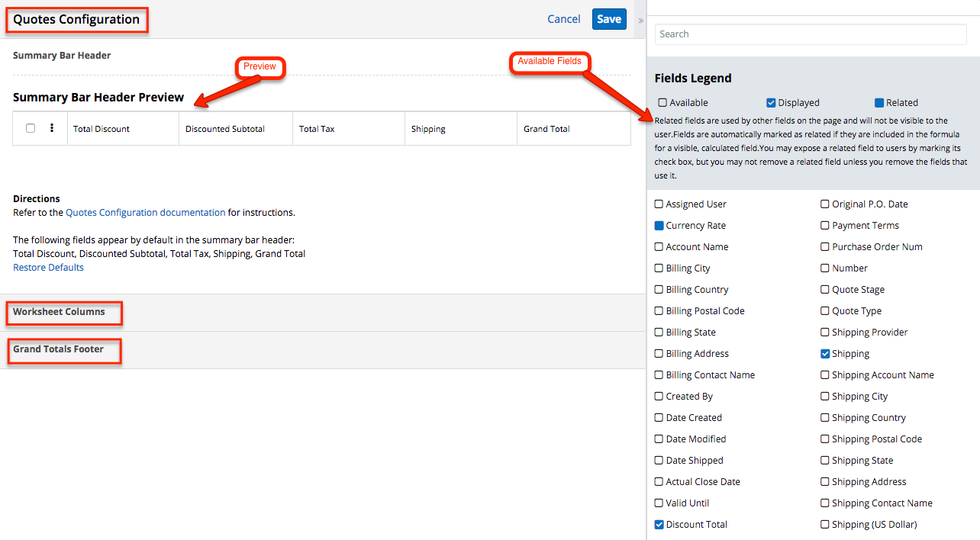Image resolution: width=980 pixels, height=540 pixels.
Task: Select the Discounted Subtotal preview column
Action: coord(236,129)
